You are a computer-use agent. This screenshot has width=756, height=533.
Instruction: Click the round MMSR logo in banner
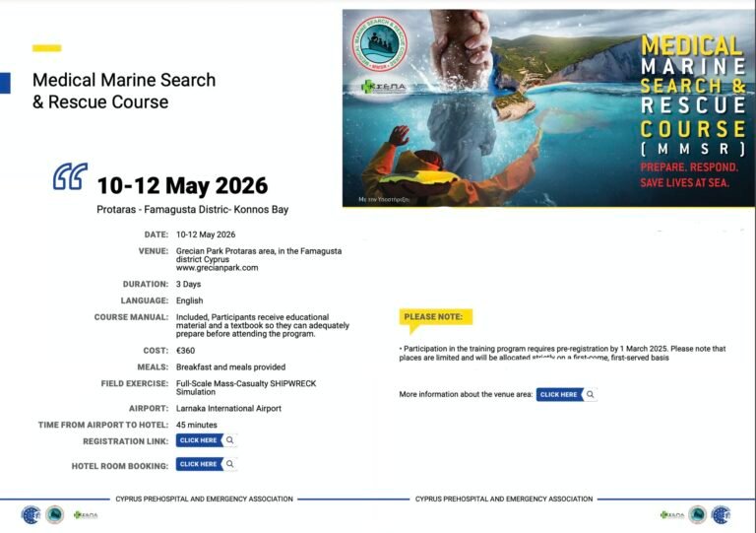379,44
